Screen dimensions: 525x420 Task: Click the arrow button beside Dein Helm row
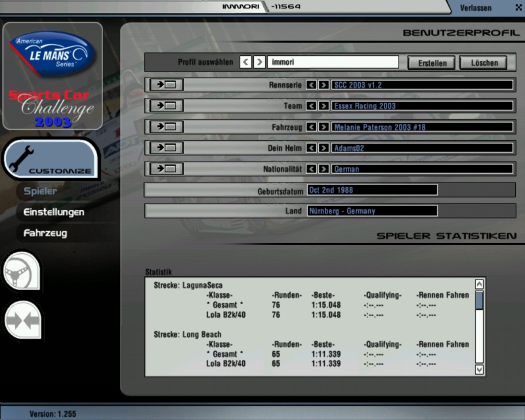166,148
